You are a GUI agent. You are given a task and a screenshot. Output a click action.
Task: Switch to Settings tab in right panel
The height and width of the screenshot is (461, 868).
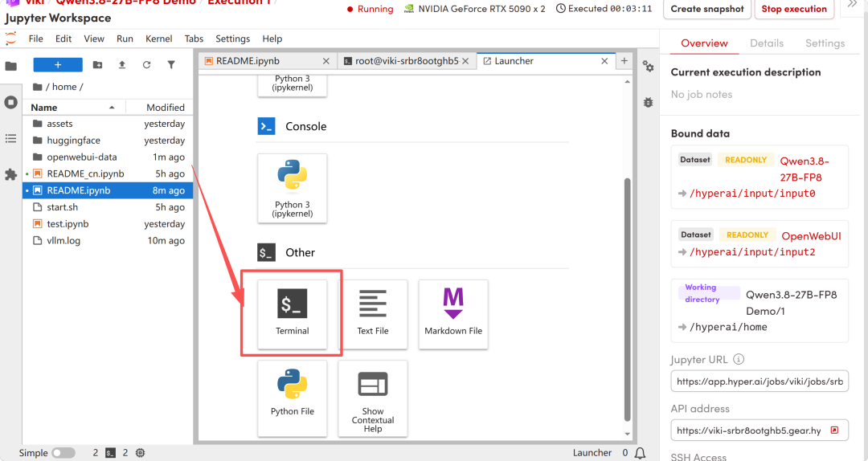tap(825, 43)
